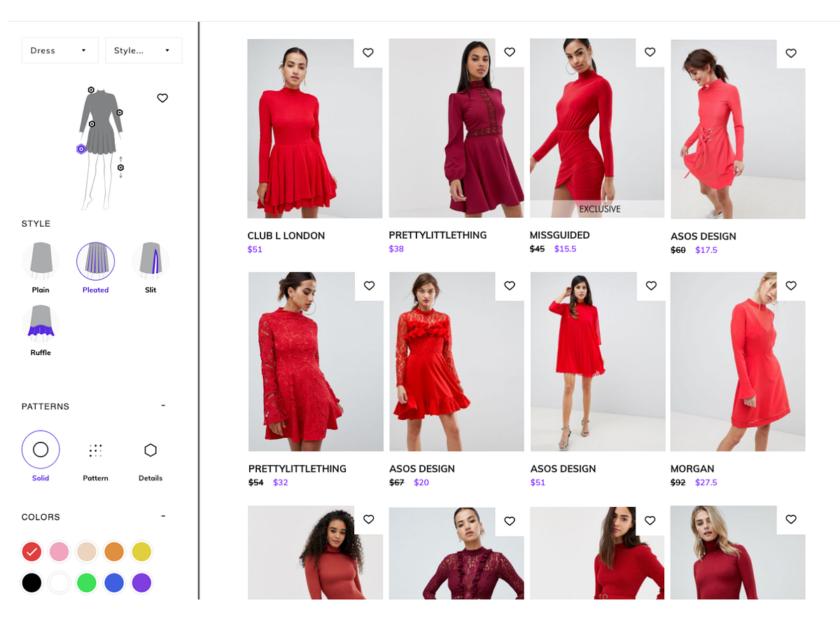Favorite the CLUB L LONDON red dress
840x626 pixels.
pos(367,53)
